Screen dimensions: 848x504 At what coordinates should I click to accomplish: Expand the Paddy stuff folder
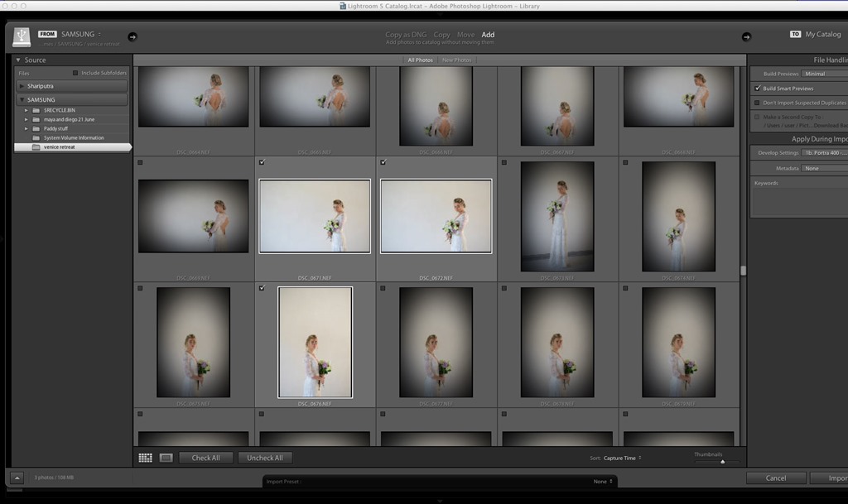(26, 128)
